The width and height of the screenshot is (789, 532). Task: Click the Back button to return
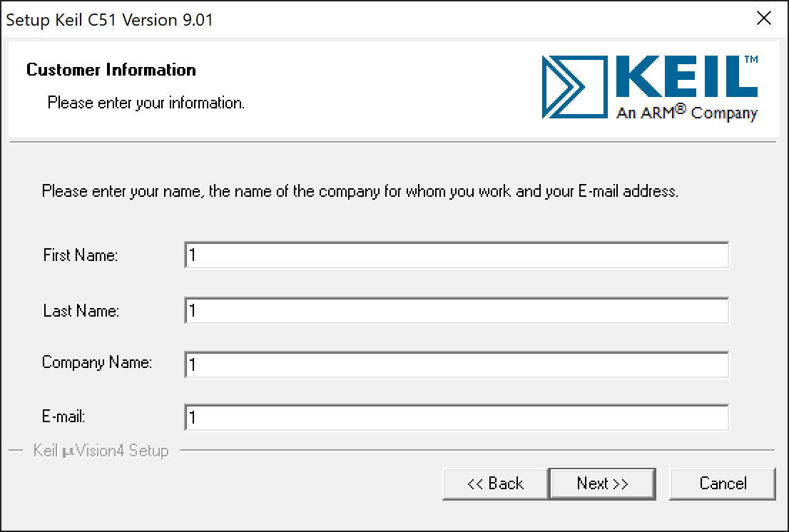[495, 484]
